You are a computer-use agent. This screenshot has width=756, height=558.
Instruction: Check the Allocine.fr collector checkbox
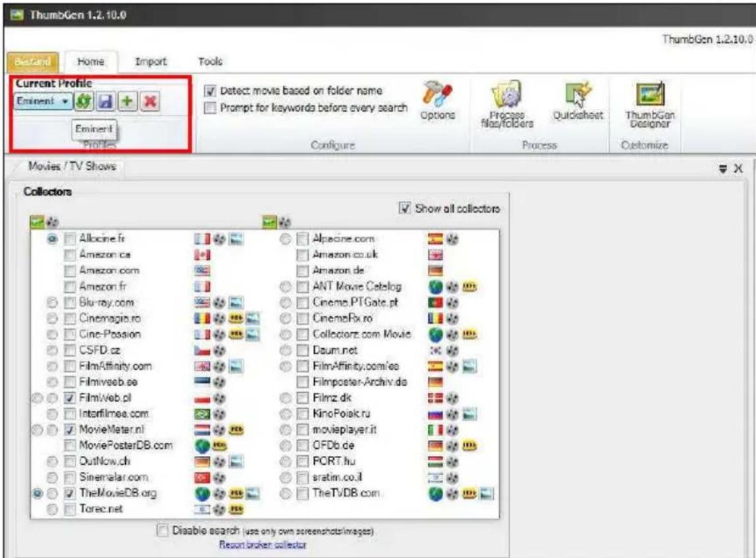70,239
